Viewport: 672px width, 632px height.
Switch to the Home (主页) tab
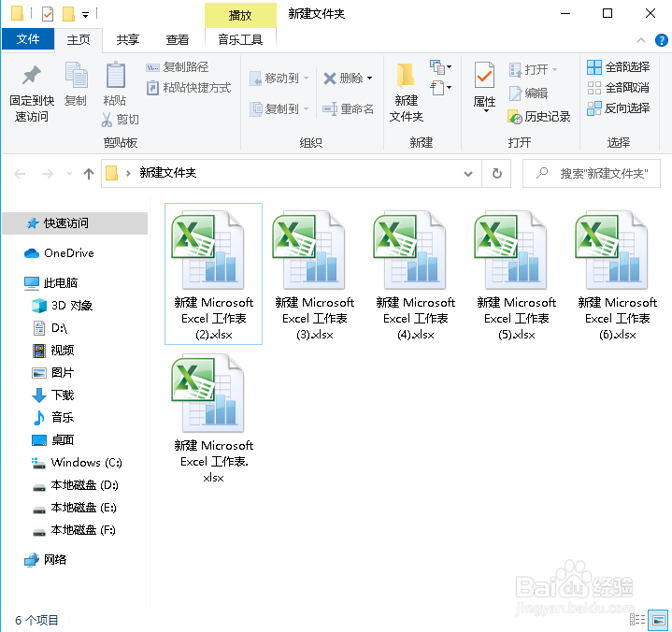[79, 40]
